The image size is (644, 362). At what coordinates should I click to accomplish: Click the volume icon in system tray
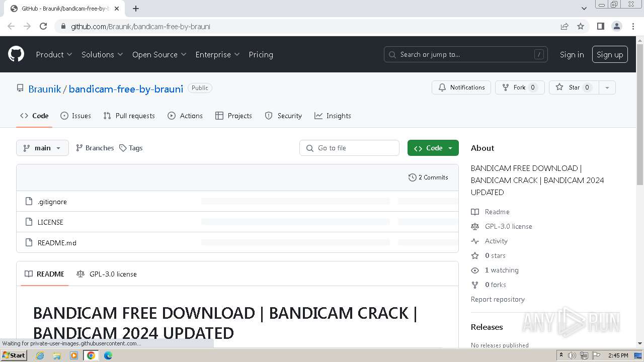pos(573,355)
